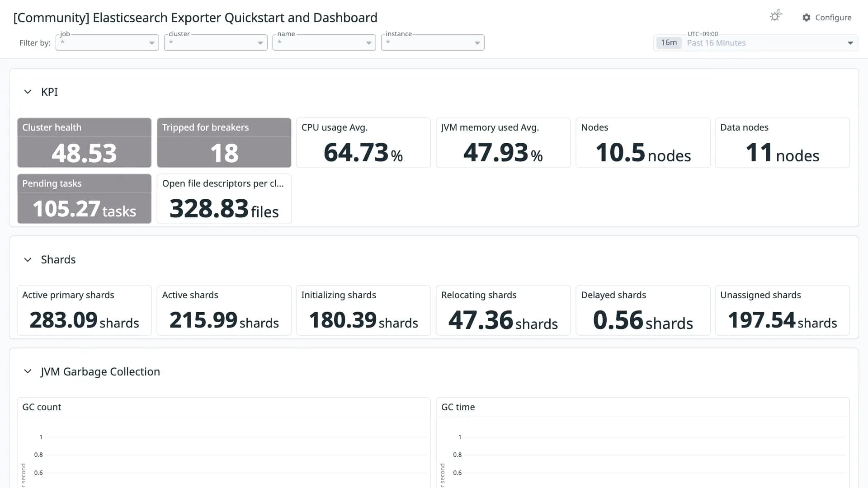
Task: Collapse the KPI section
Action: (28, 92)
